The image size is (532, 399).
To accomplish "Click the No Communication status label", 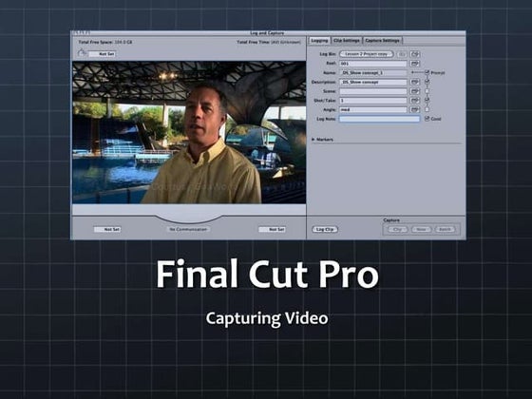I will [x=188, y=229].
